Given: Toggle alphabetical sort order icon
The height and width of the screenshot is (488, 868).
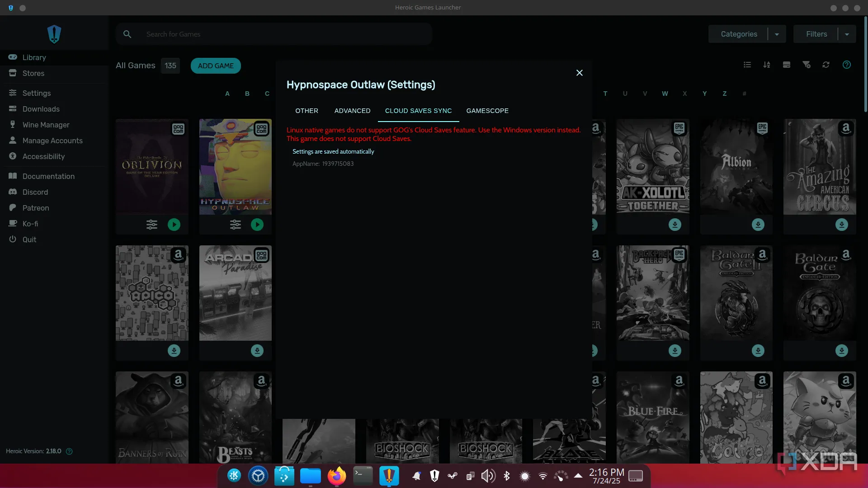Looking at the screenshot, I should pos(767,65).
